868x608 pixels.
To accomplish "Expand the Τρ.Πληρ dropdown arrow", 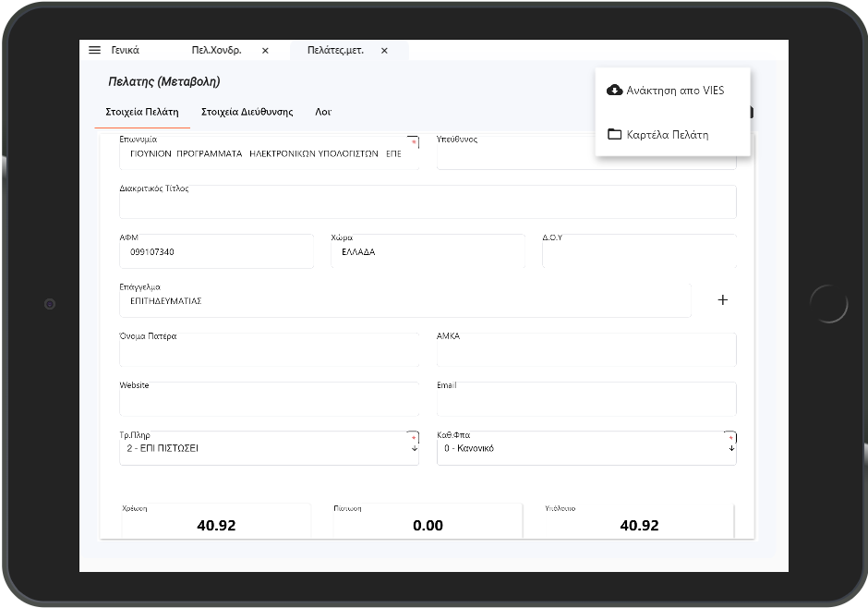I will pyautogui.click(x=414, y=448).
